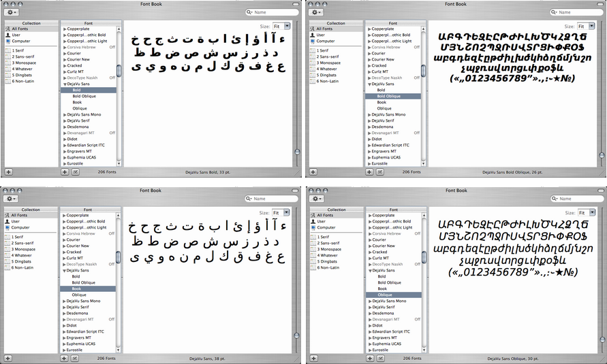Image resolution: width=607 pixels, height=364 pixels.
Task: Collapse DejaVu Sans family in top-right window
Action: [x=368, y=84]
